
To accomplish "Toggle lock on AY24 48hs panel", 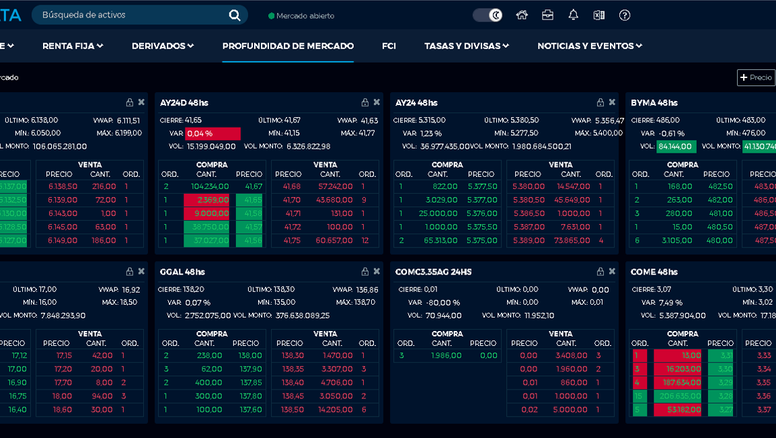I will pyautogui.click(x=599, y=102).
